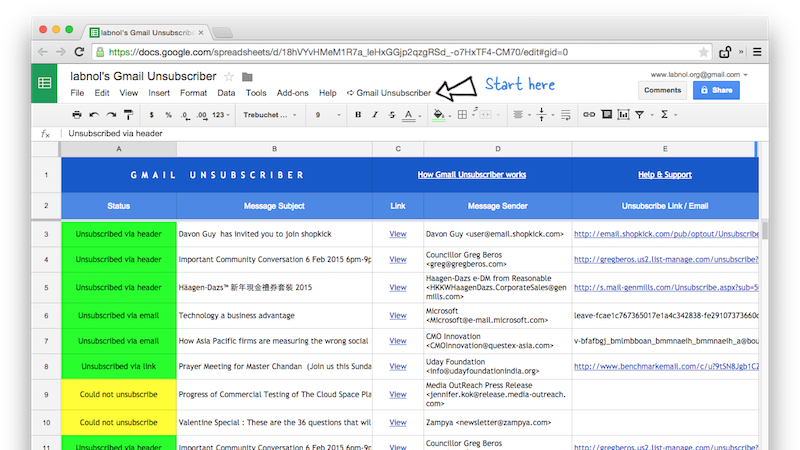Click the insert comment icon
Image resolution: width=800 pixels, height=450 pixels.
tap(607, 115)
